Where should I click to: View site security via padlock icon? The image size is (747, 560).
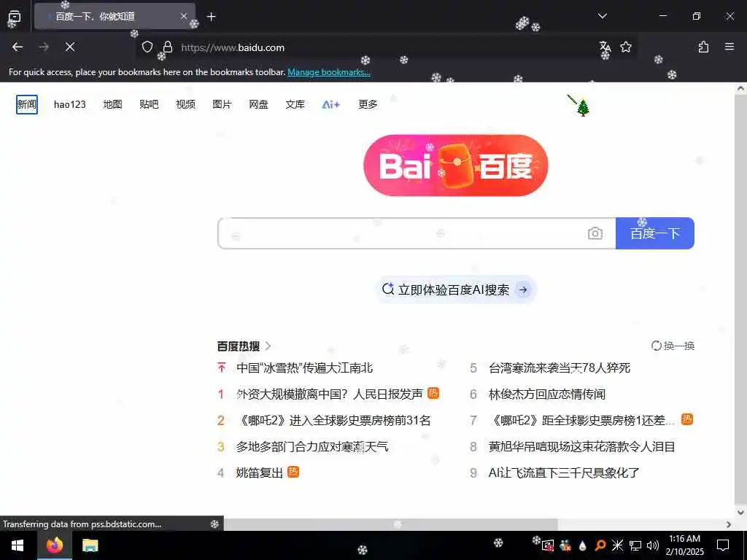[168, 47]
